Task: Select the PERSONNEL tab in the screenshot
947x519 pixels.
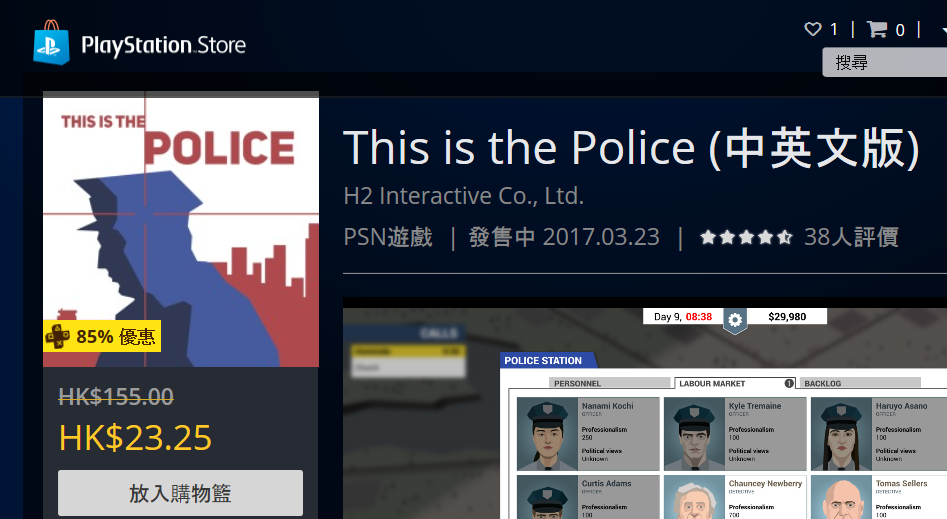Action: click(609, 383)
